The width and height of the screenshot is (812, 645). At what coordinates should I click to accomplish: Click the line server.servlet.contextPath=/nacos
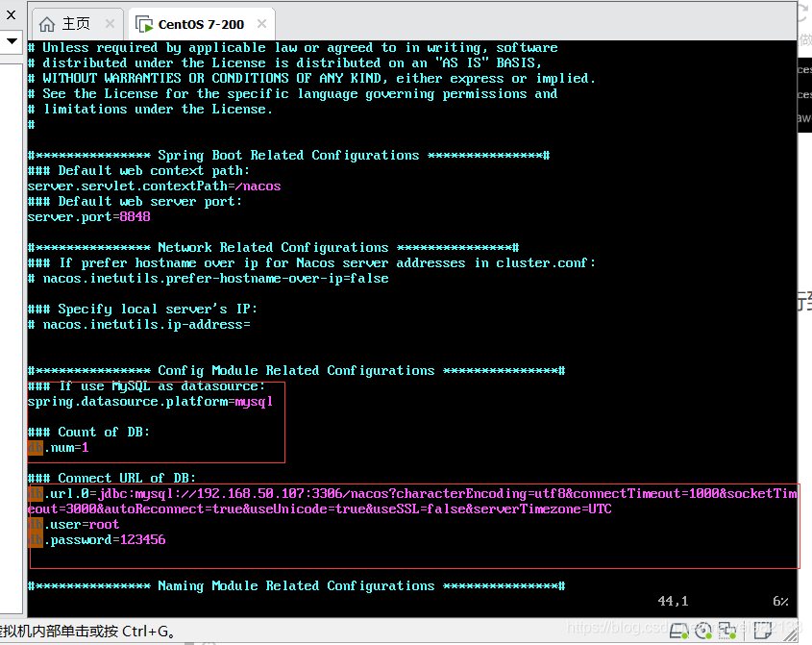pos(154,186)
